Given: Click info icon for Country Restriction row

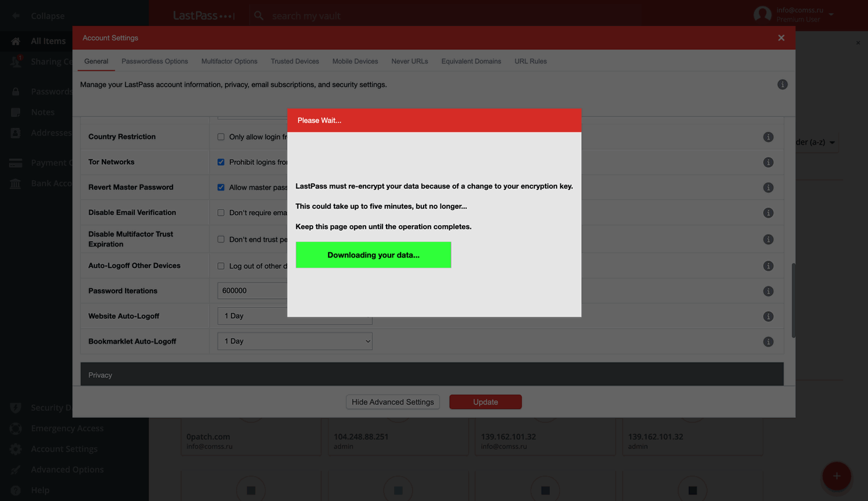Looking at the screenshot, I should tap(768, 137).
